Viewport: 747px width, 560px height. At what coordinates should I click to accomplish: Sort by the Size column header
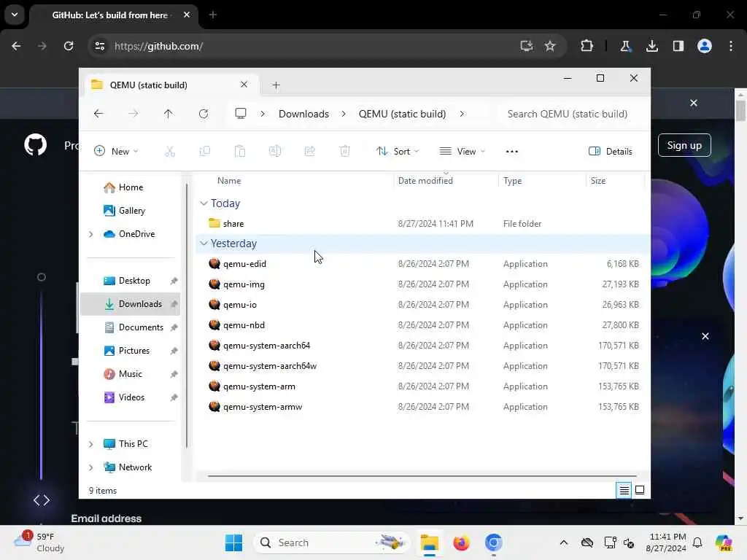point(598,181)
